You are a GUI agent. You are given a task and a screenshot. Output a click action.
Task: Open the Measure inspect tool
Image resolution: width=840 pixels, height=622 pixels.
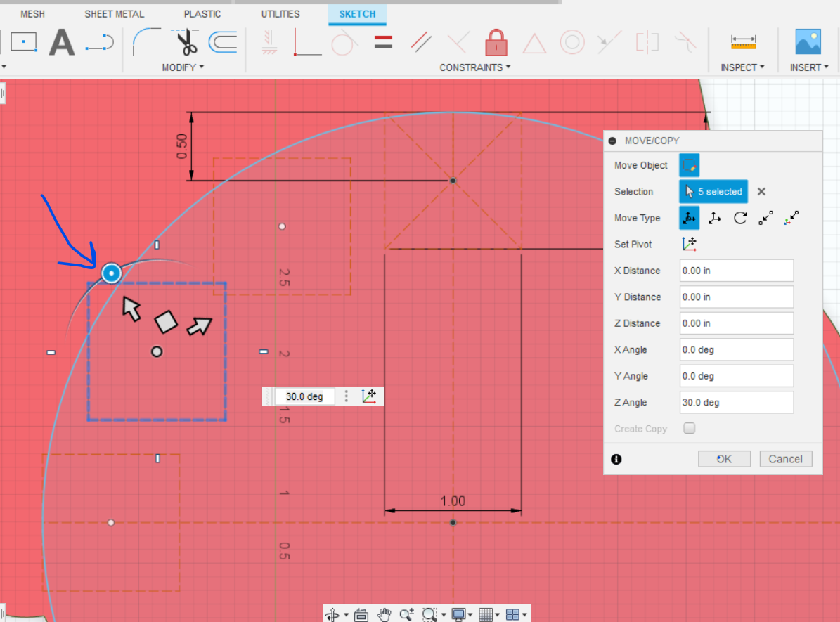[x=743, y=41]
